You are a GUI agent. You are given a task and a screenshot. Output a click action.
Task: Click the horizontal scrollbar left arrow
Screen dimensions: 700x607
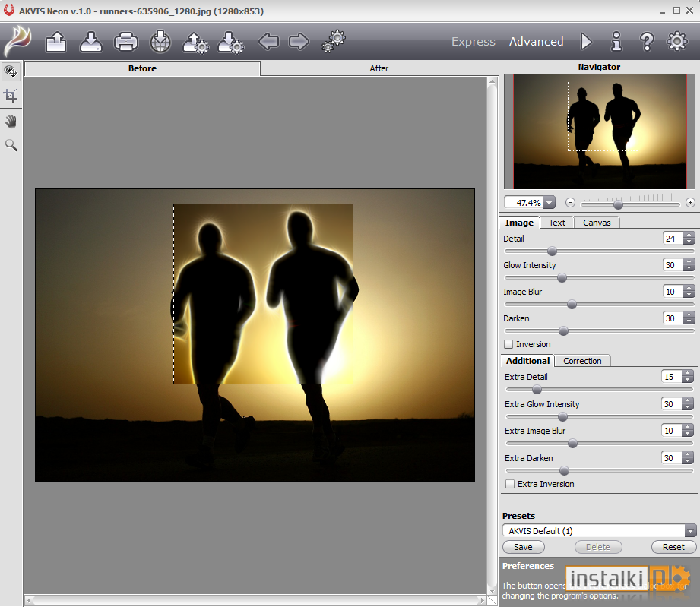pos(30,601)
